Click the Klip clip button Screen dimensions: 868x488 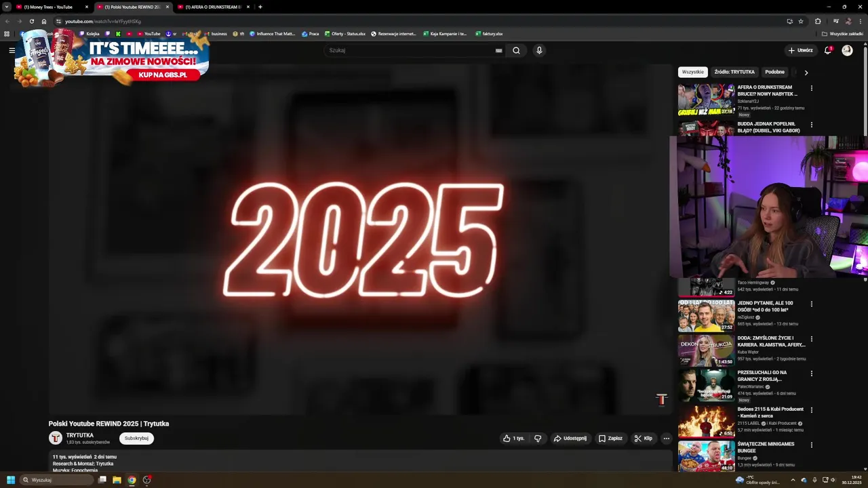[643, 439]
